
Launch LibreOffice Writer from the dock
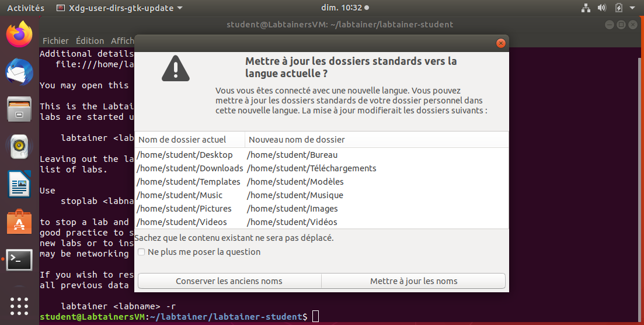(19, 184)
